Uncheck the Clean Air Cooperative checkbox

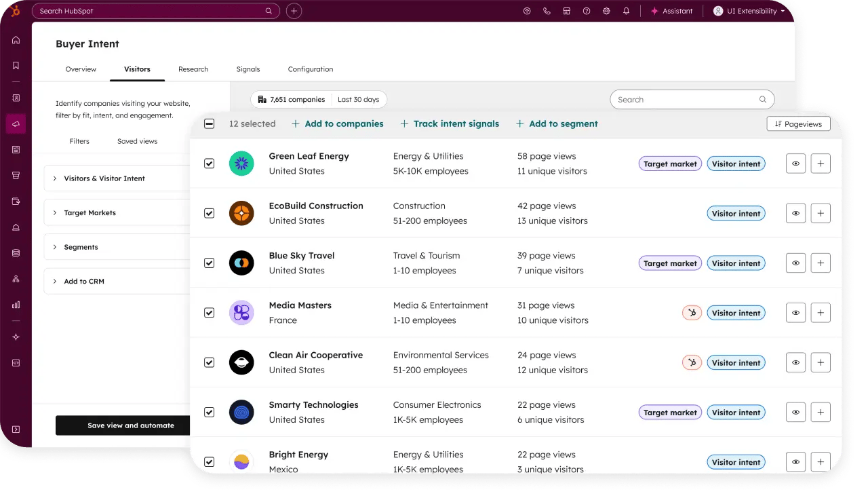210,362
